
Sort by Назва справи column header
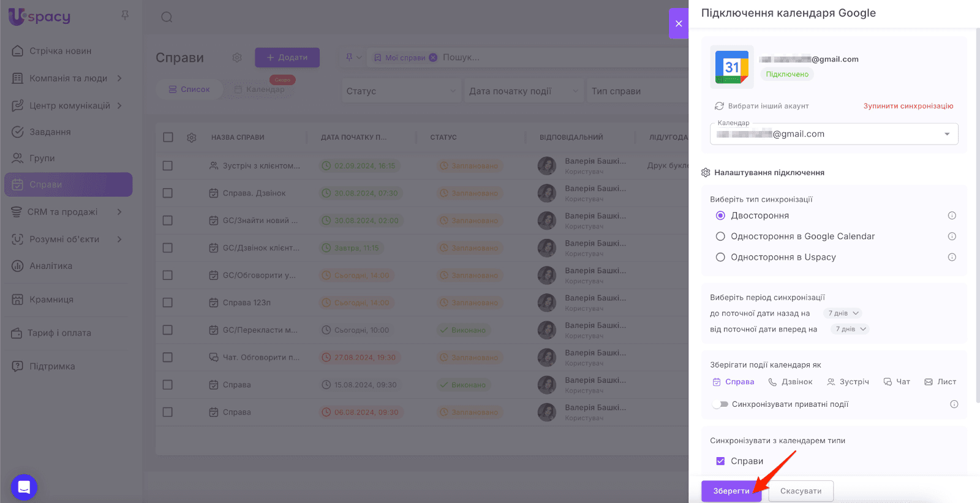point(238,137)
